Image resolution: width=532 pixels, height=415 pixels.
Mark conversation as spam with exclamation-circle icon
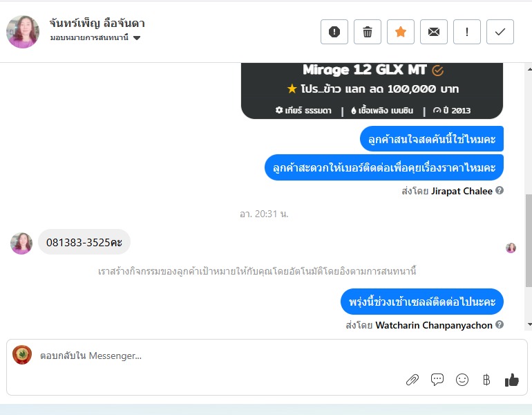pyautogui.click(x=334, y=32)
